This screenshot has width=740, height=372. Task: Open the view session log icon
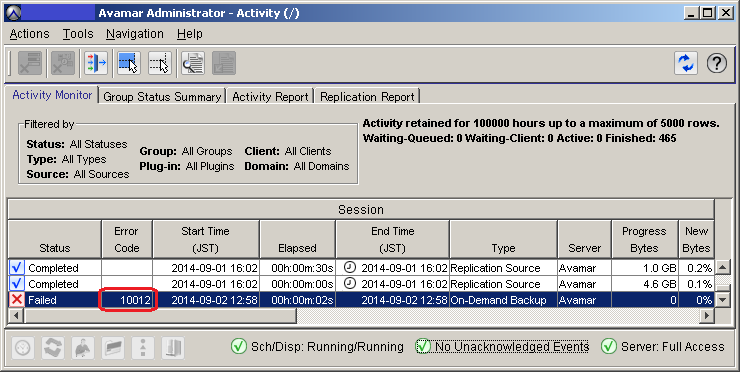(x=193, y=63)
